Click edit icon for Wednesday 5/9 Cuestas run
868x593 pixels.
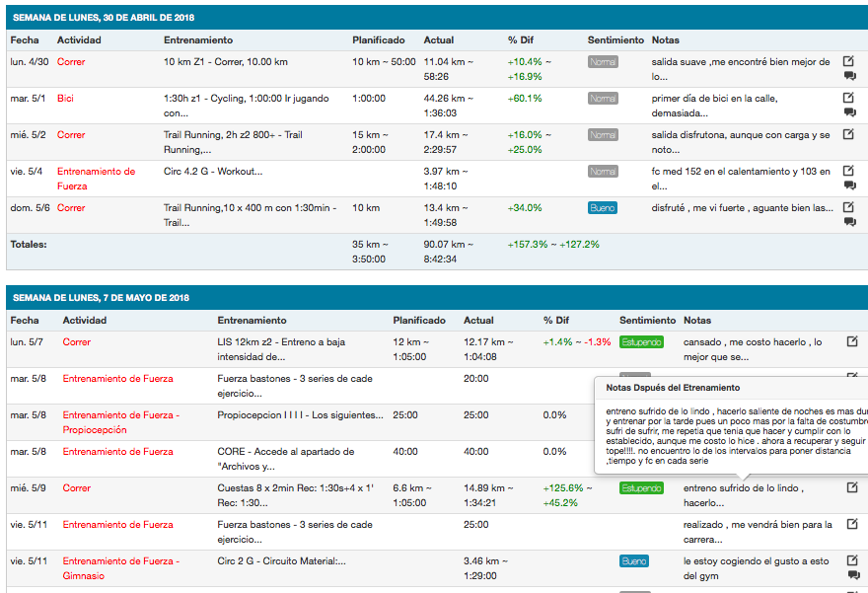click(x=852, y=487)
